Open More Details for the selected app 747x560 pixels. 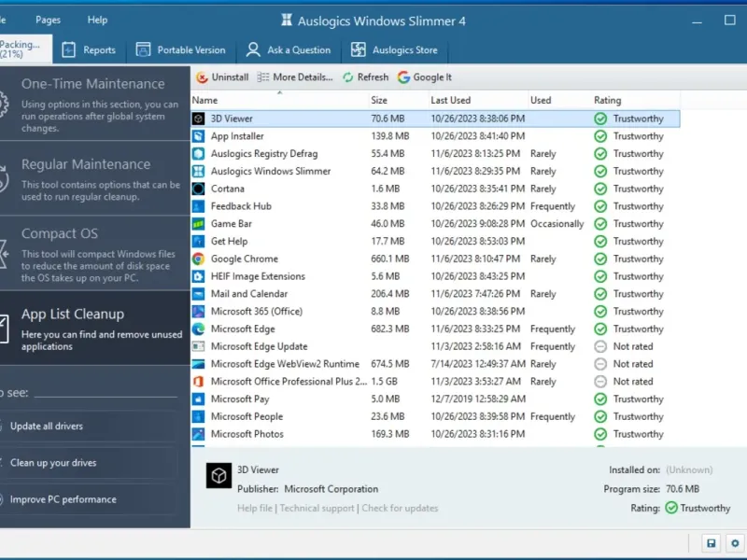tap(295, 77)
